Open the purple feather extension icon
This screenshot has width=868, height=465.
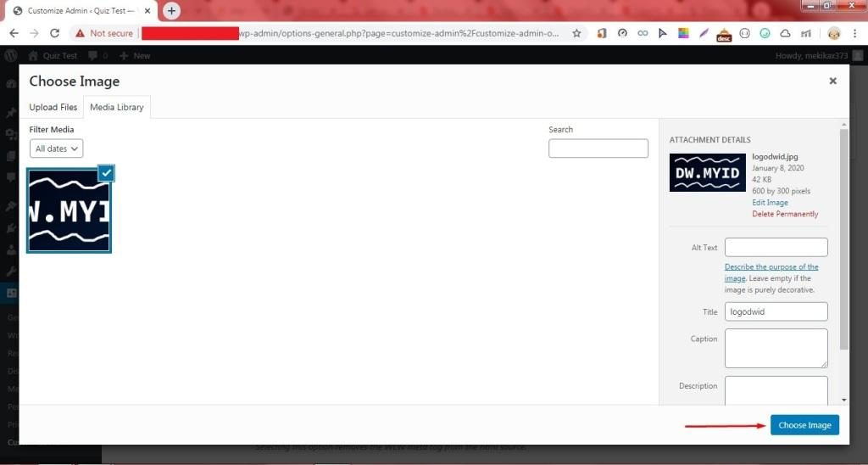[704, 33]
